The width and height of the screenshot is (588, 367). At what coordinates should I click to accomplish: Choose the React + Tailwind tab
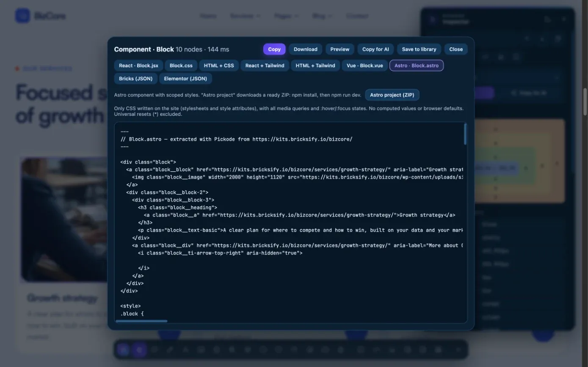pos(265,66)
